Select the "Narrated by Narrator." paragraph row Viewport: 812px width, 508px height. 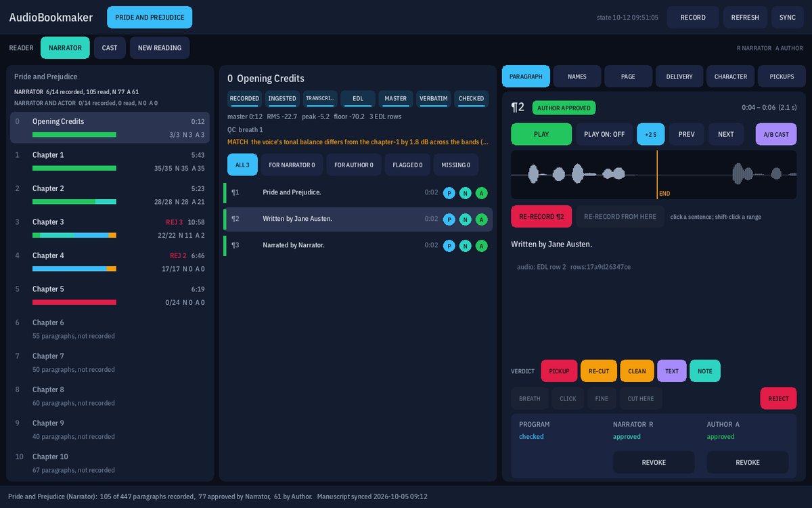(359, 246)
